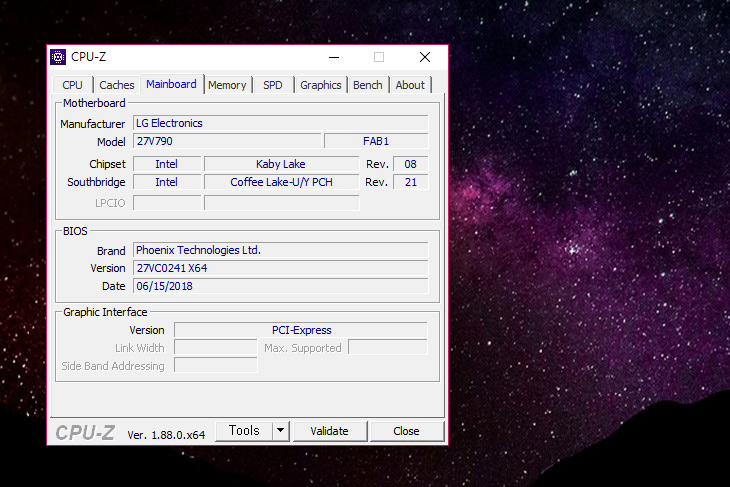Click the BIOS date 06/15/2018
730x487 pixels.
[x=280, y=286]
